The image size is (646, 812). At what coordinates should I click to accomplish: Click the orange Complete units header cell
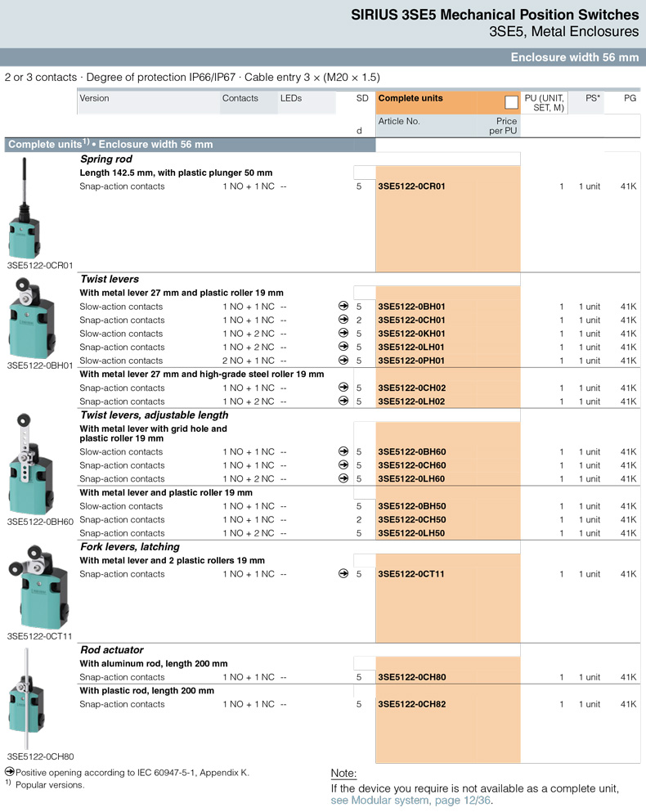(433, 99)
